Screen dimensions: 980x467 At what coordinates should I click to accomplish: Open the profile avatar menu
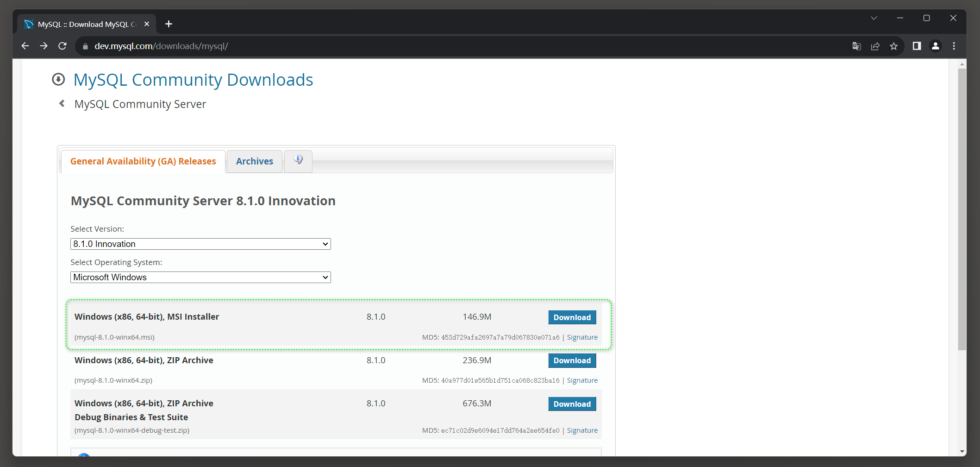(x=936, y=46)
